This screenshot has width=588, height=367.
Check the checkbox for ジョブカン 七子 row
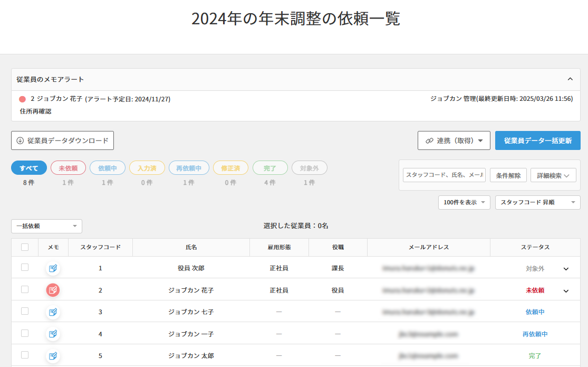(x=25, y=311)
